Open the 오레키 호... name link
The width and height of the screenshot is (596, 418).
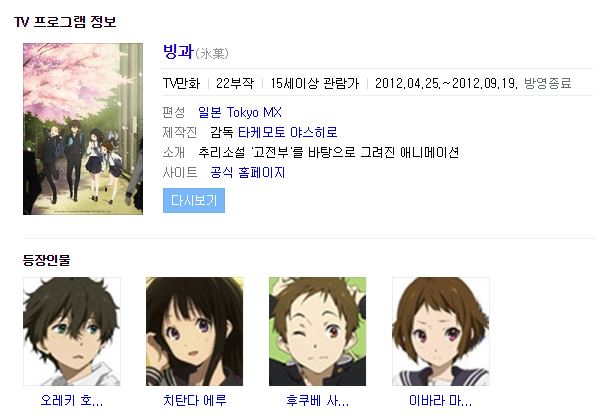(72, 400)
